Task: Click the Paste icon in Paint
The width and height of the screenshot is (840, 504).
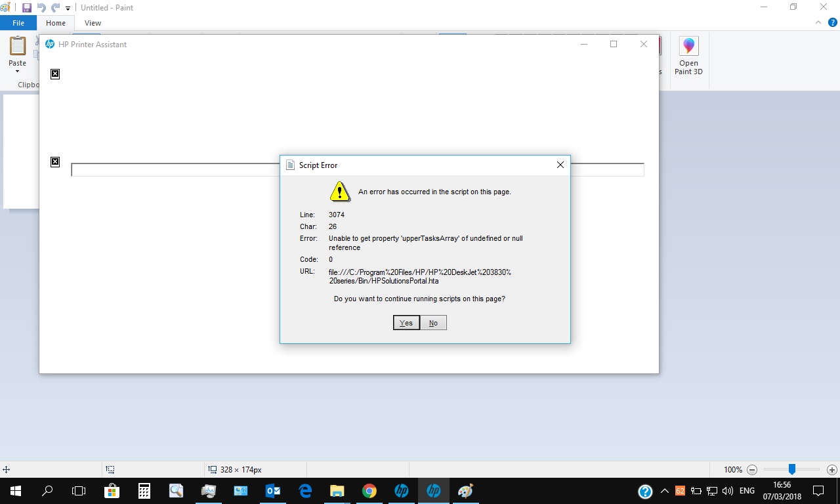Action: click(x=17, y=46)
